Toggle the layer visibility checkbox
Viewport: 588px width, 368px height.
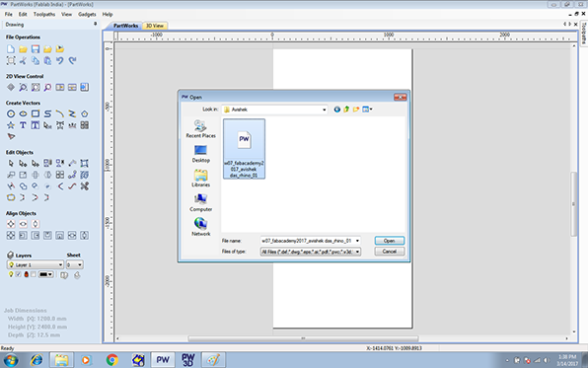click(19, 274)
